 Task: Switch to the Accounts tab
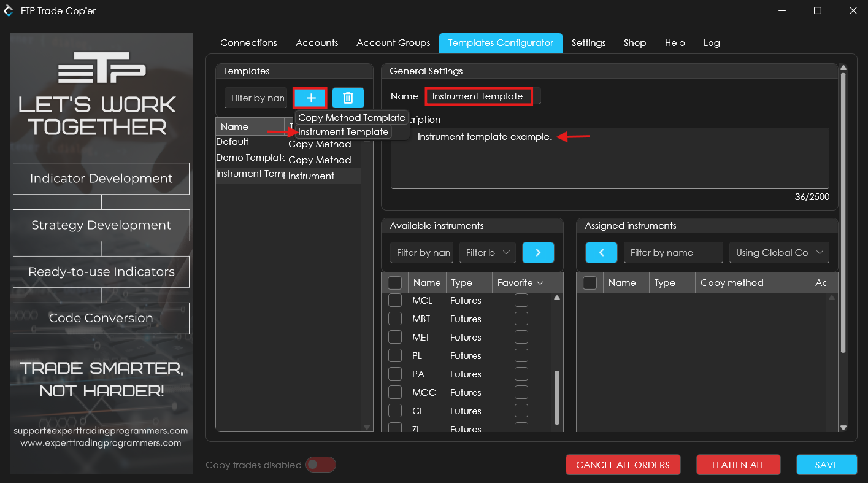(x=317, y=43)
